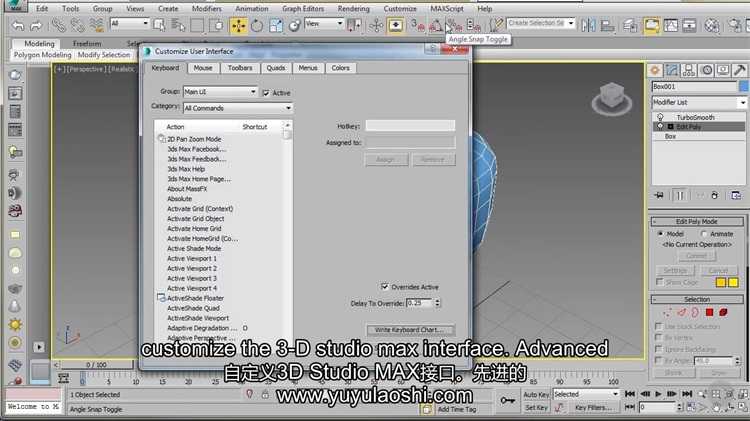Activate the Select Object tool
This screenshot has width=750, height=421.
(159, 25)
